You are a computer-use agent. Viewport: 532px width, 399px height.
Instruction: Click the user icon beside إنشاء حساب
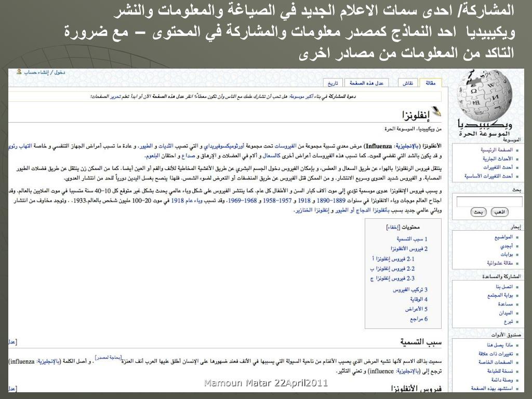pyautogui.click(x=19, y=72)
